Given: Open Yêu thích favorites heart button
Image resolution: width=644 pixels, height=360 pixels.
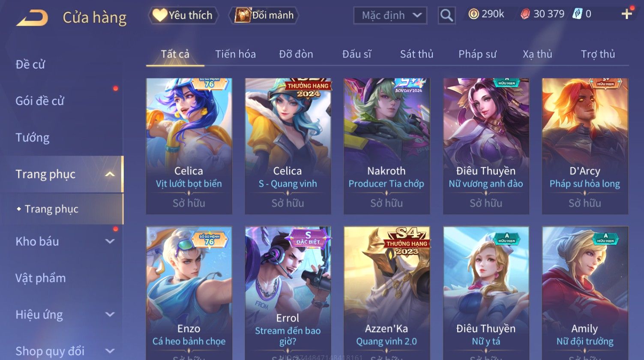Looking at the screenshot, I should [x=183, y=15].
